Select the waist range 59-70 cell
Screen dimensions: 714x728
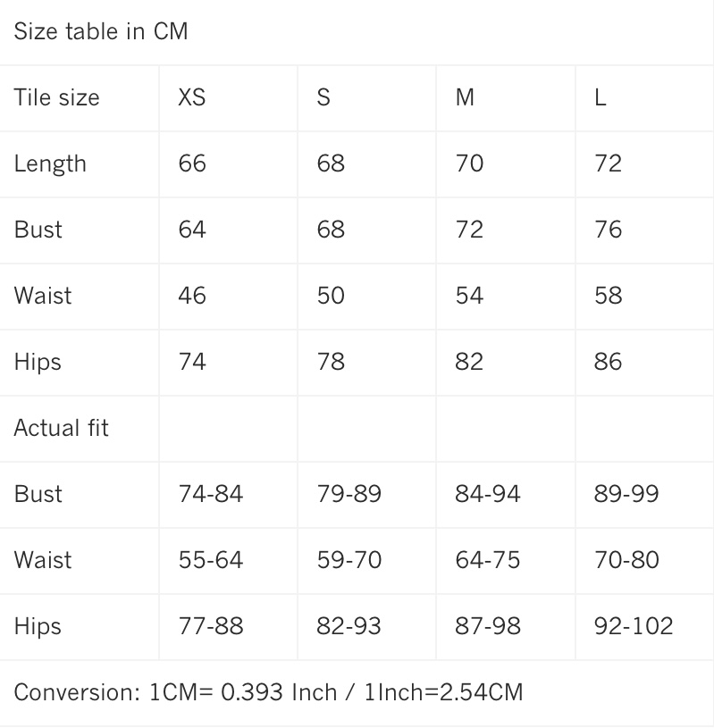pyautogui.click(x=349, y=560)
